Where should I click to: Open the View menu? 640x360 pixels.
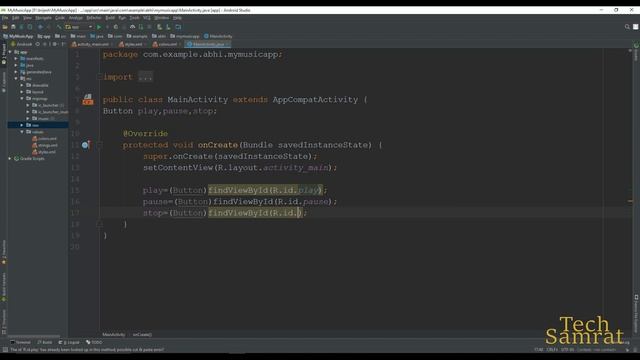click(27, 18)
